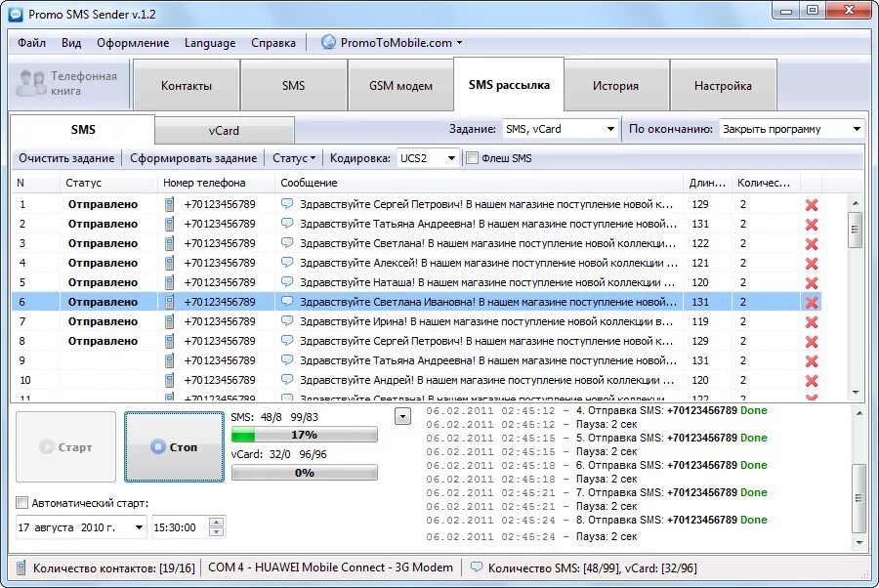Click the Promo SMS Sender title bar icon

(x=17, y=14)
